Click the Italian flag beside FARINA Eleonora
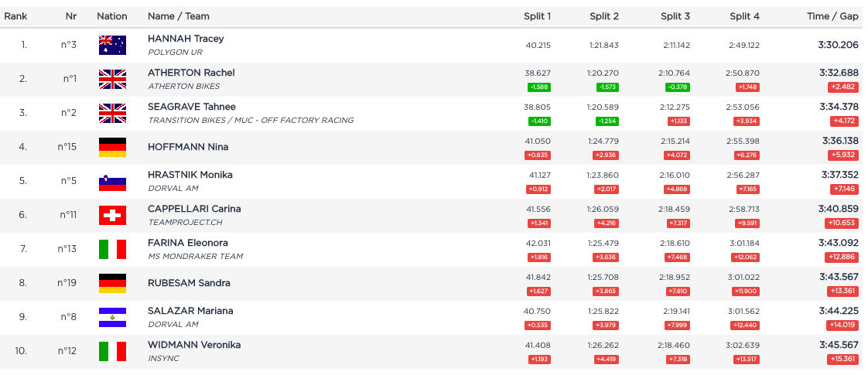Screen dimensions: 868x375 pyautogui.click(x=112, y=249)
